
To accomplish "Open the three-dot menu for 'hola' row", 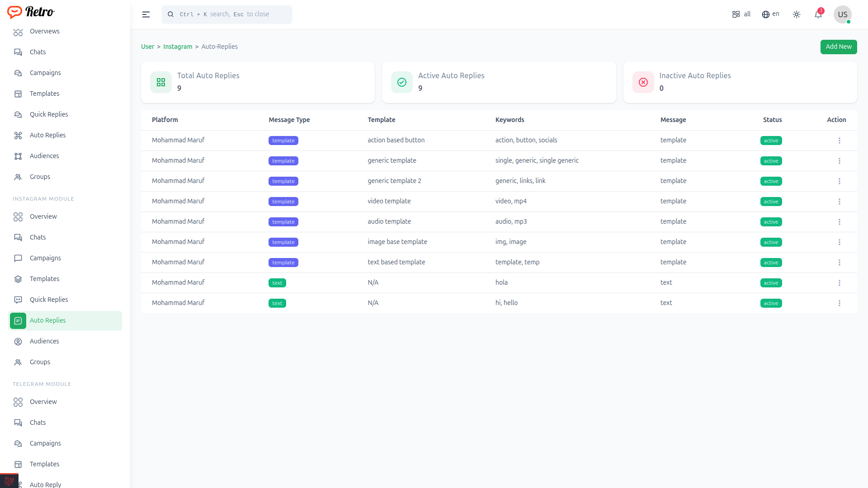I will (839, 283).
